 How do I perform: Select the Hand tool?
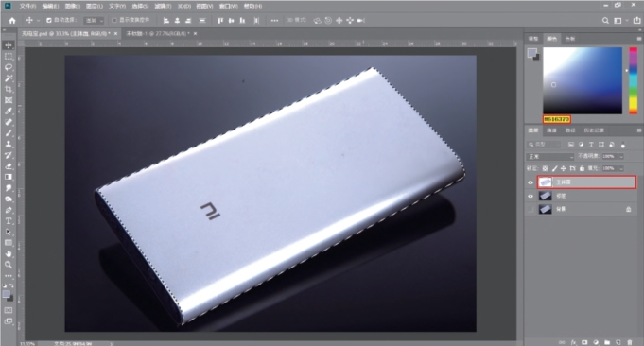point(9,253)
